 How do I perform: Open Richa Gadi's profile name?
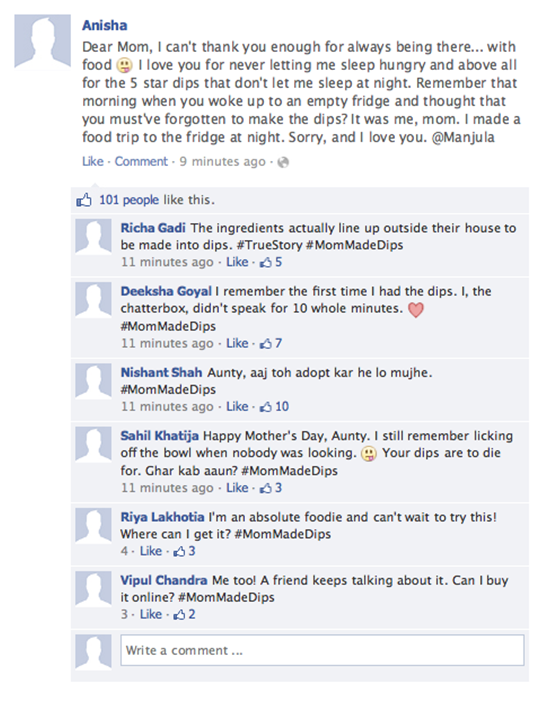153,228
